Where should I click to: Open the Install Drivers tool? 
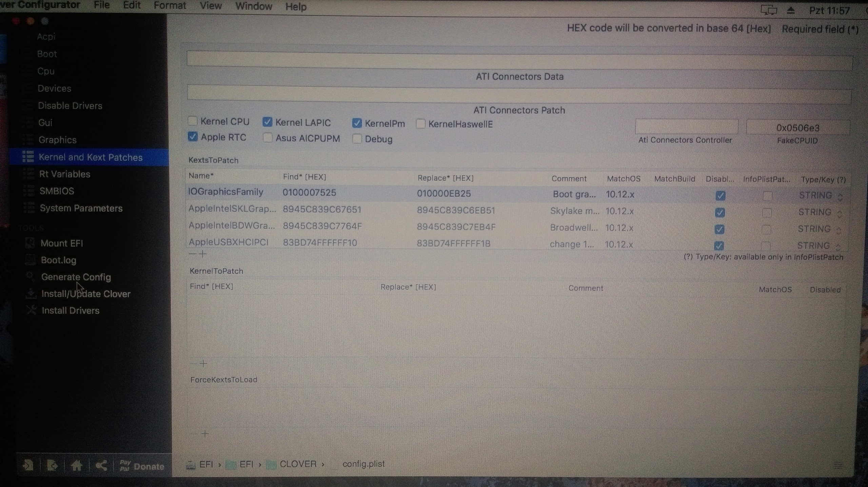[x=70, y=311]
